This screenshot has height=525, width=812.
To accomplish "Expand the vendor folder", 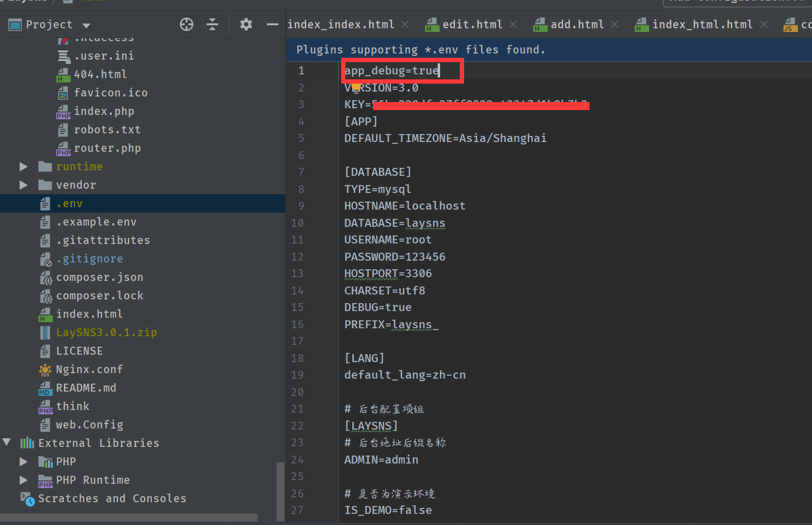I will (23, 185).
